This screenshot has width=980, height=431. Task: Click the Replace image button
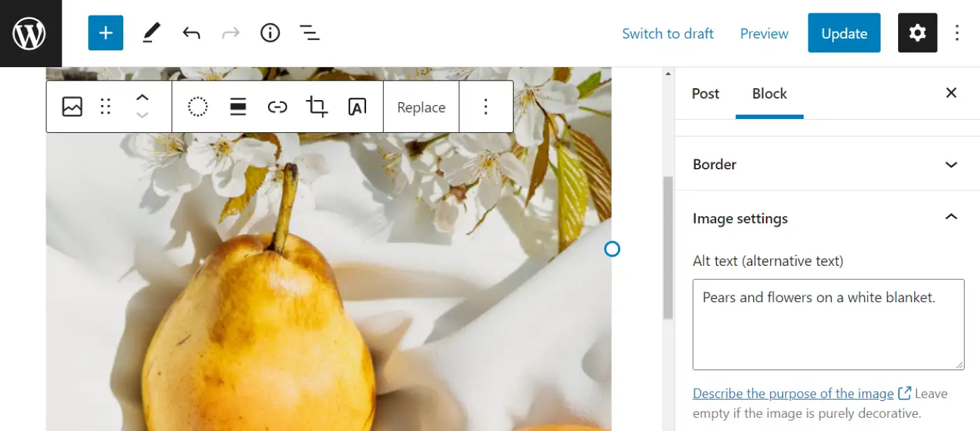(421, 107)
